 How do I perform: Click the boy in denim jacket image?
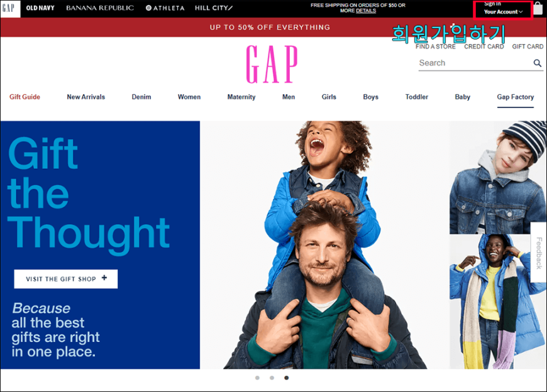click(x=498, y=177)
